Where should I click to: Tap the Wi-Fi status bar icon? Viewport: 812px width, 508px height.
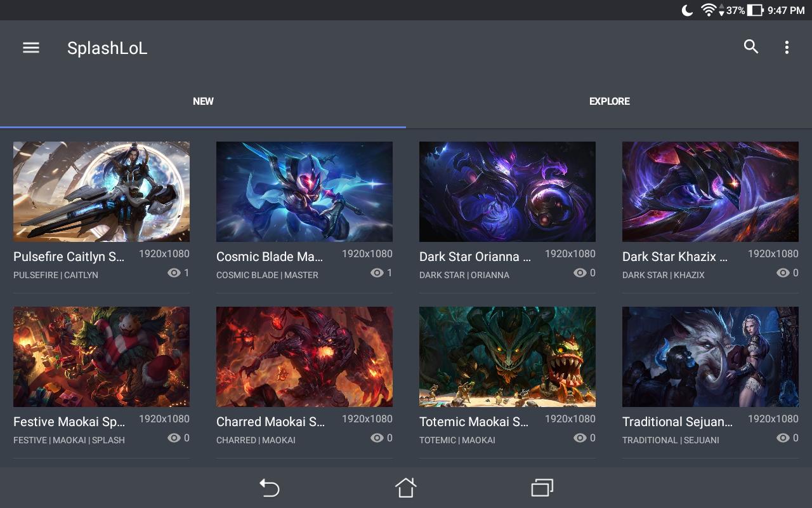[708, 10]
